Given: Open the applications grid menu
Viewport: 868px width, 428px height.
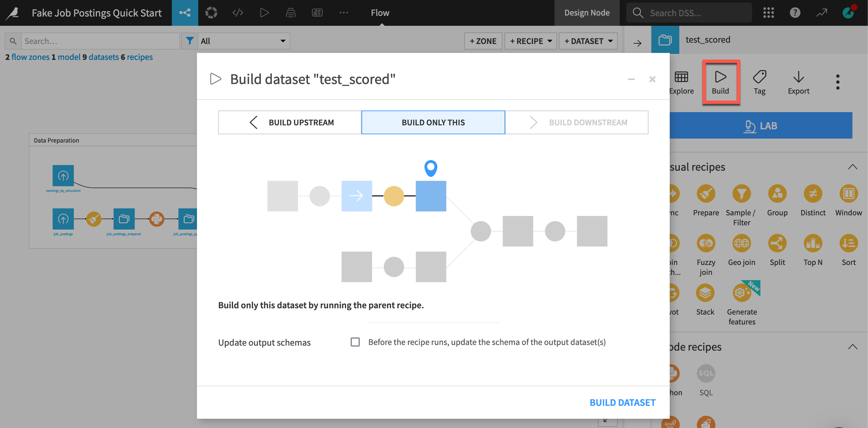Looking at the screenshot, I should pos(769,13).
